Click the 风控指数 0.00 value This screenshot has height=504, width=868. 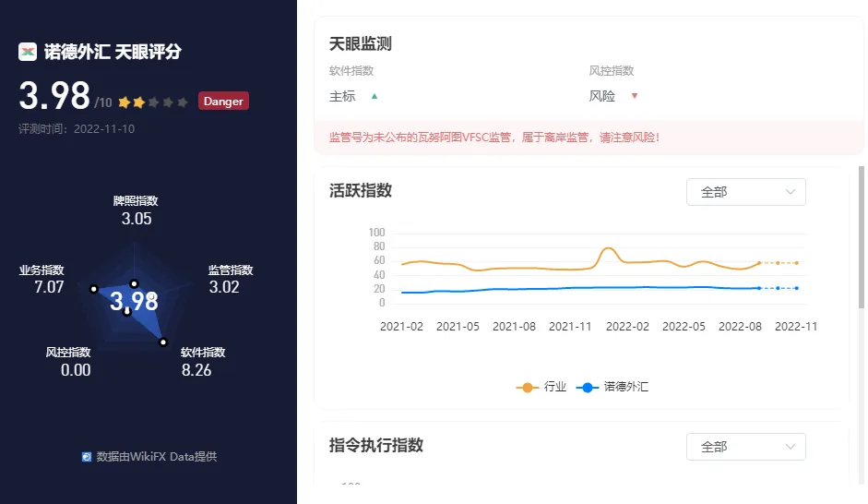pos(76,370)
